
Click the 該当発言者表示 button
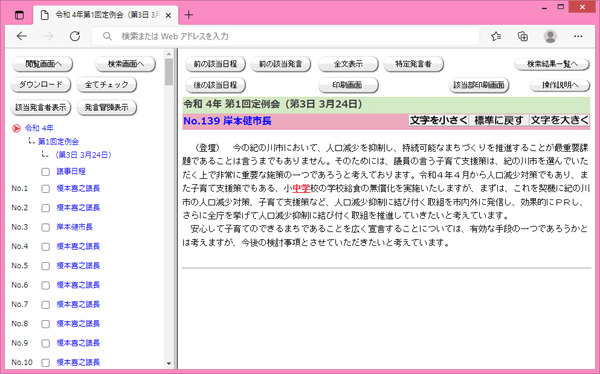(41, 108)
